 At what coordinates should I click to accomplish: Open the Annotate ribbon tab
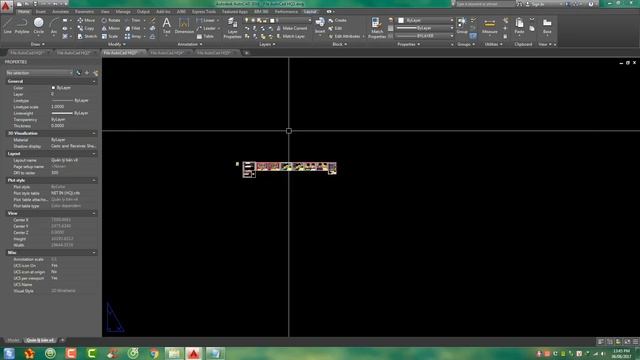60,11
